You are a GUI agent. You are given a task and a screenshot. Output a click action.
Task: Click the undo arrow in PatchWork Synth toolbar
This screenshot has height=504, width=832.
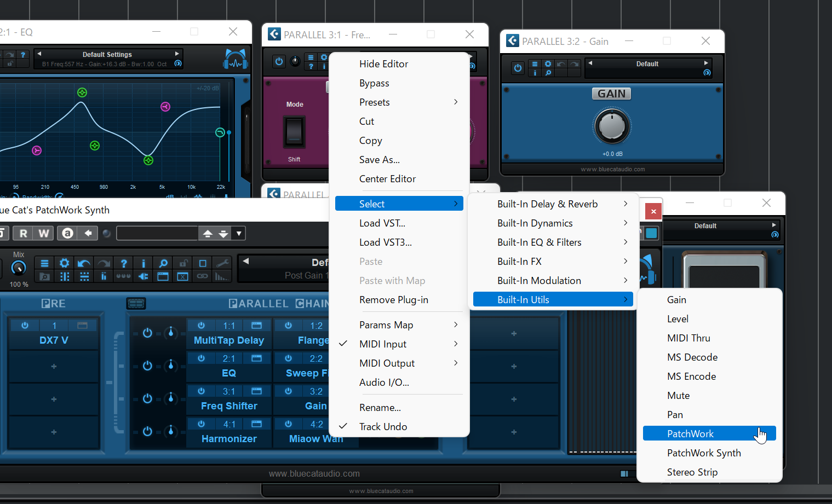click(84, 263)
